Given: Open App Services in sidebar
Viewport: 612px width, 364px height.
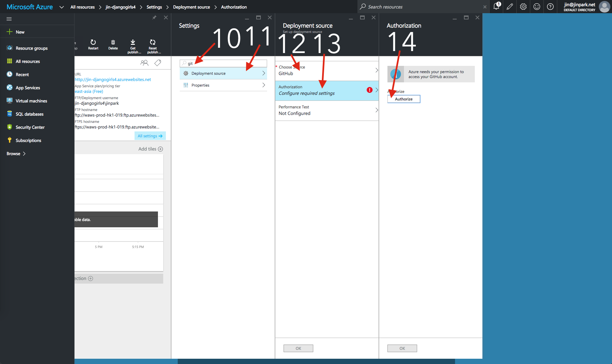Looking at the screenshot, I should coord(28,88).
